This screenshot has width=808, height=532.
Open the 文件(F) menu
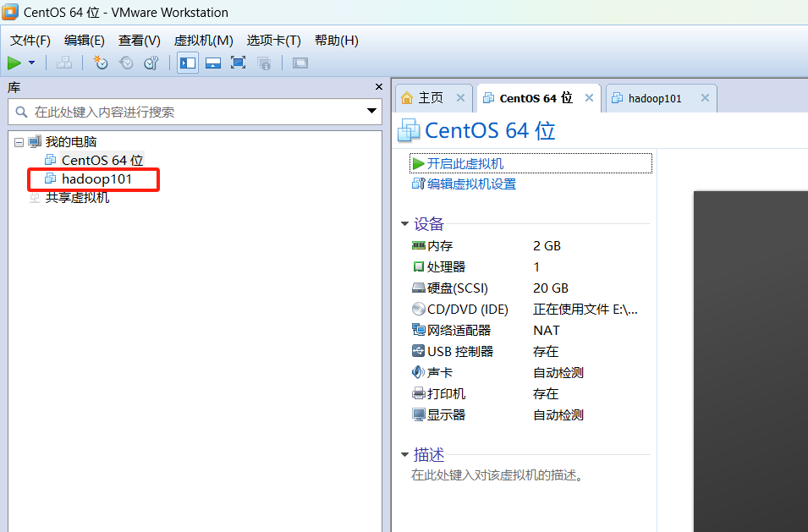[30, 40]
